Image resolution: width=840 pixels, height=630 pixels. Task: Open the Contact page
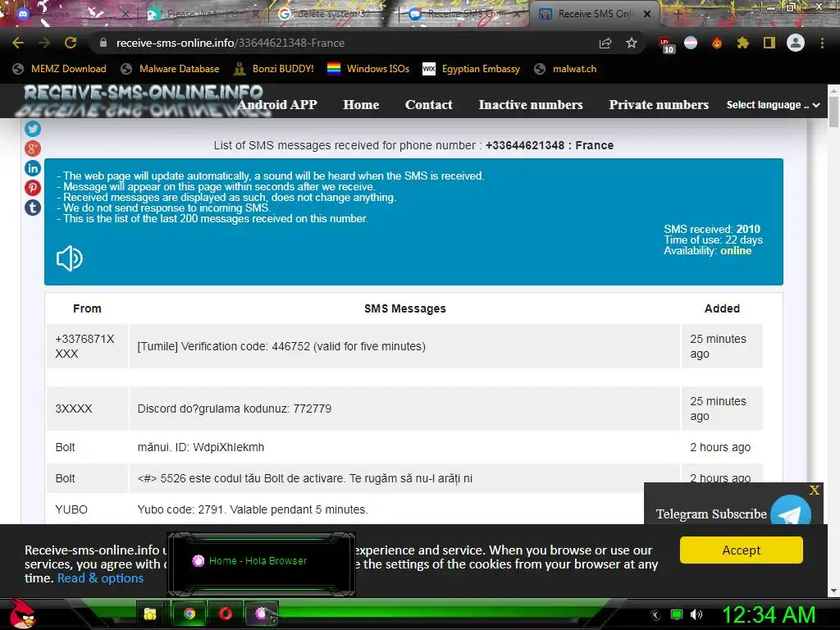tap(428, 104)
